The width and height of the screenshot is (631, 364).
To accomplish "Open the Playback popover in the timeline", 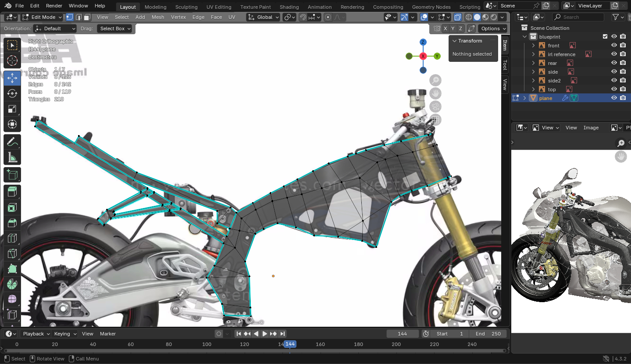I will (x=36, y=334).
